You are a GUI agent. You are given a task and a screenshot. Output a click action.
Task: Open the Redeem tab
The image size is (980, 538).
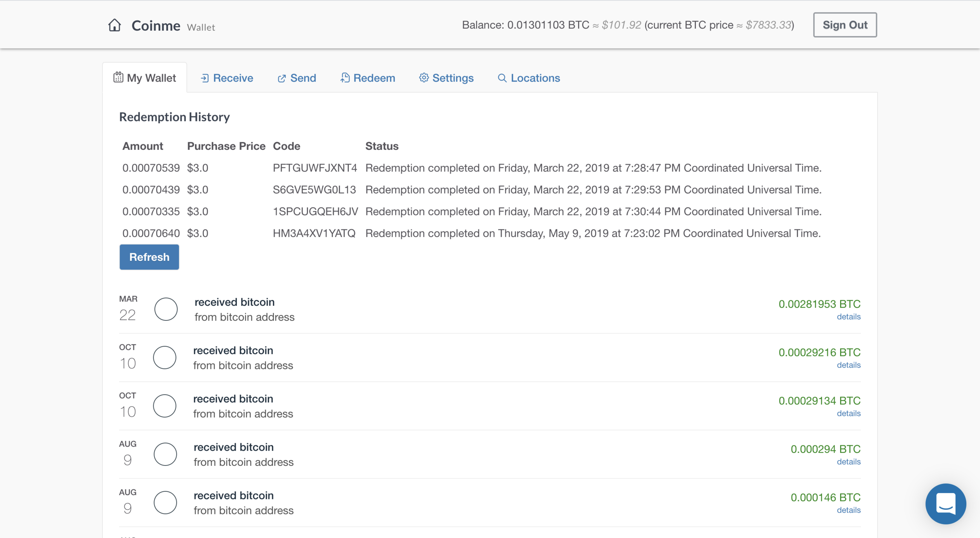point(374,78)
